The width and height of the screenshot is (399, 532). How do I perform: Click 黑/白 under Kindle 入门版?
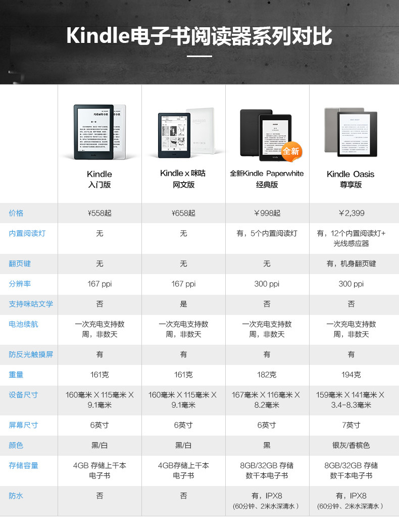click(x=99, y=445)
